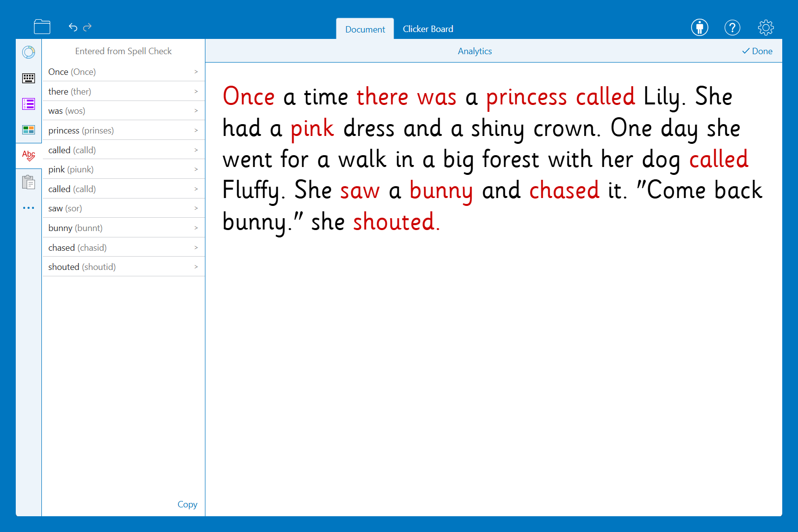Select the 'bunny (bunnt)' list entry
Viewport: 798px width, 532px height.
click(x=124, y=228)
